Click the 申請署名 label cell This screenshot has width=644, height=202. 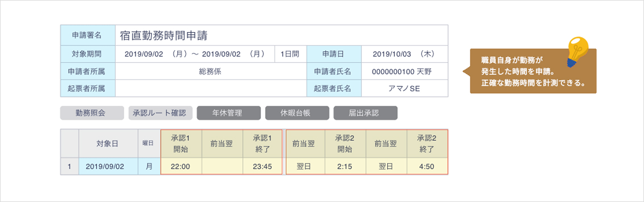pos(88,35)
